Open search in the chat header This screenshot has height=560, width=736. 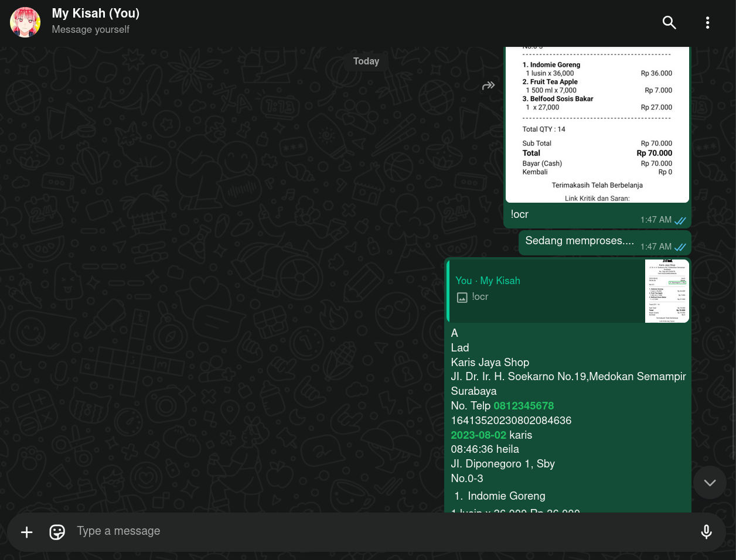coord(669,23)
